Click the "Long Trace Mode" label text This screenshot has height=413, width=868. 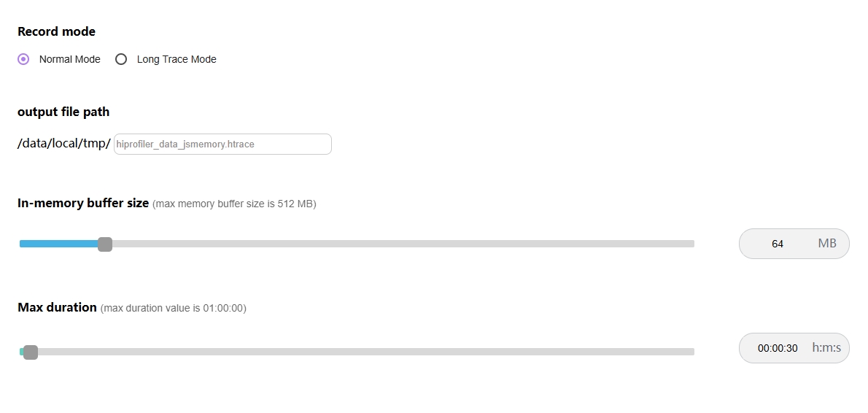coord(177,59)
